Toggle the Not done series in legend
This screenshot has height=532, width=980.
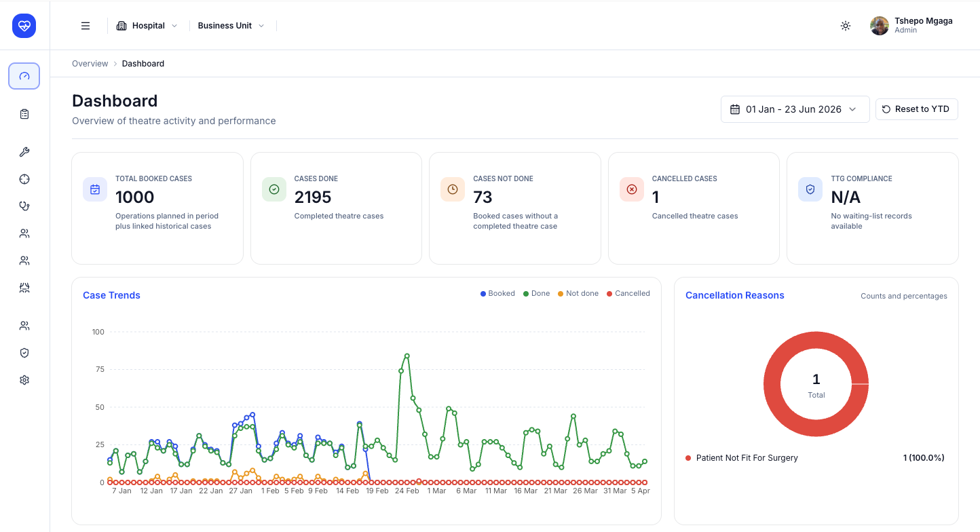pos(578,294)
